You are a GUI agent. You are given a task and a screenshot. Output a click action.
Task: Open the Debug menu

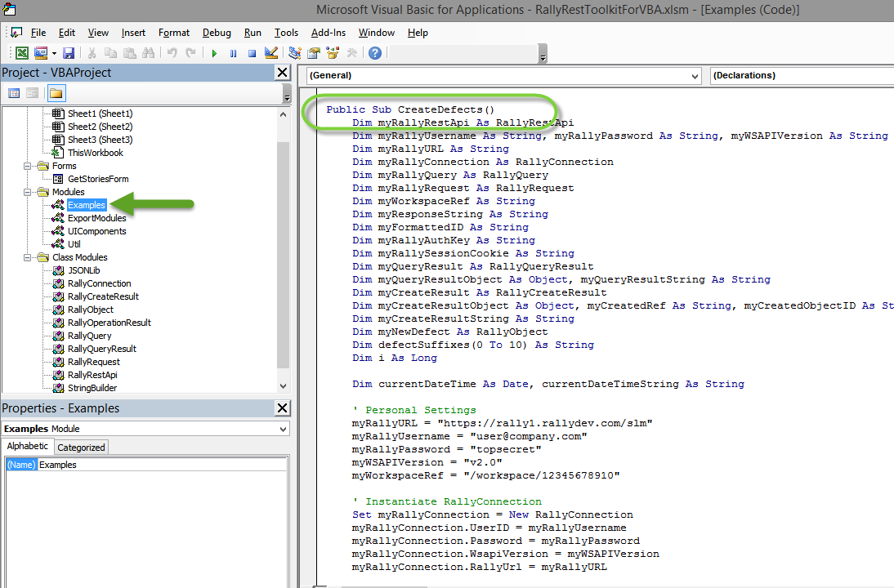tap(217, 33)
